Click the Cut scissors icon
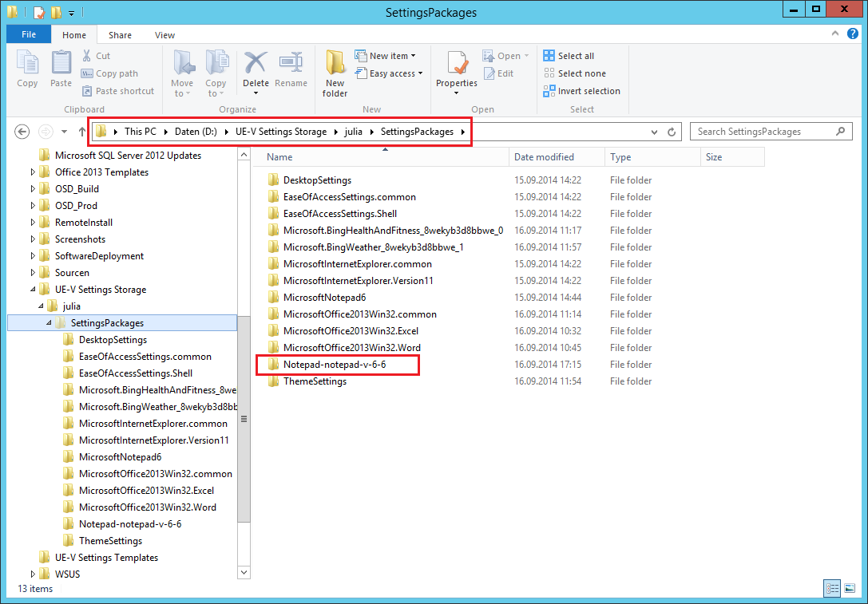This screenshot has height=604, width=868. click(87, 56)
